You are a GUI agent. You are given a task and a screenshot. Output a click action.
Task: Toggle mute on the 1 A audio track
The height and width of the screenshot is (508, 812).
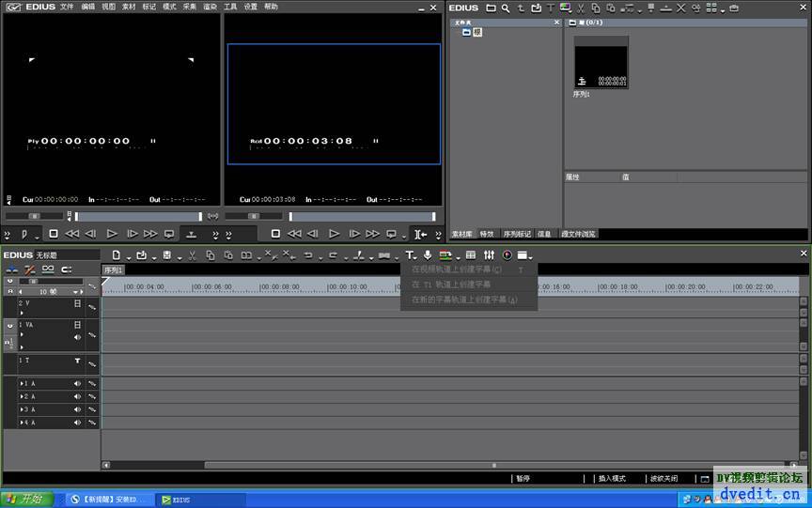(77, 383)
